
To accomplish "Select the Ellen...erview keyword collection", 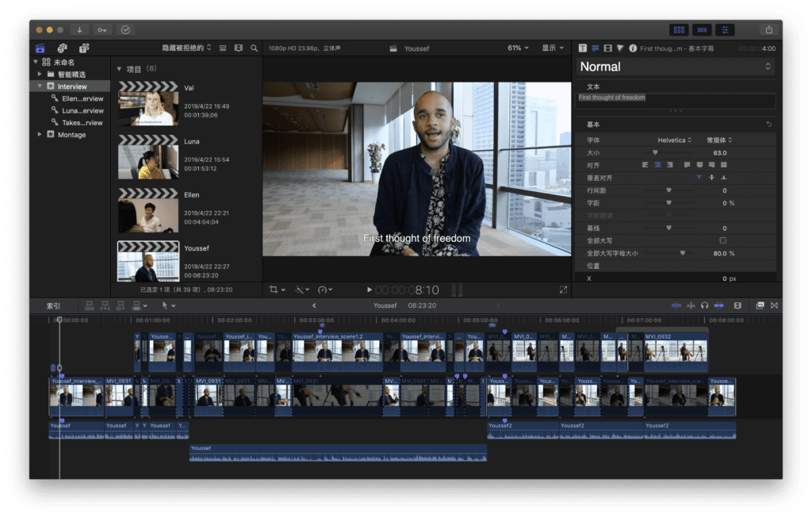I will (77, 98).
